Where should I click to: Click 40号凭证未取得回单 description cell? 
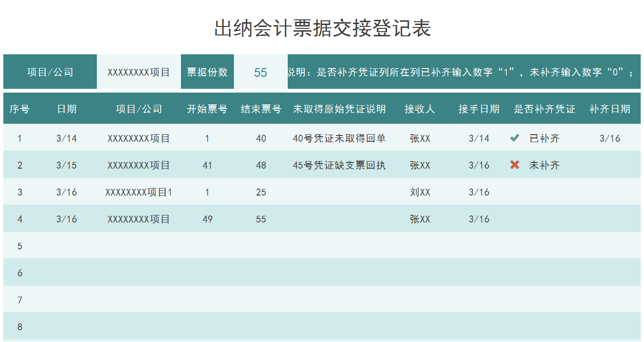pos(339,138)
